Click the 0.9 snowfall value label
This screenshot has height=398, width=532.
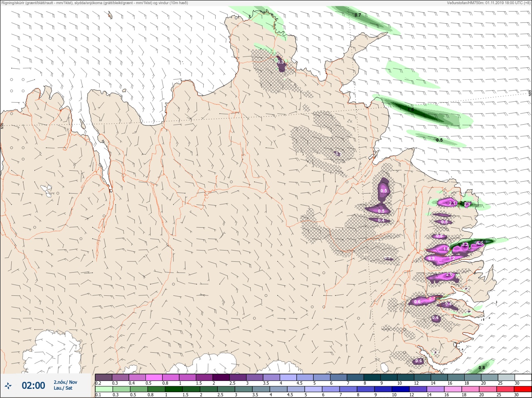tap(431, 258)
